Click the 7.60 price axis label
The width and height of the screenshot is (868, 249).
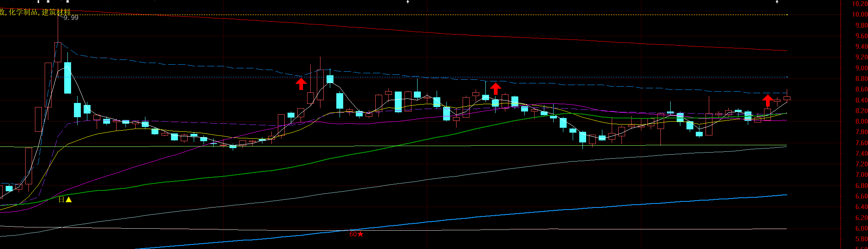(861, 143)
